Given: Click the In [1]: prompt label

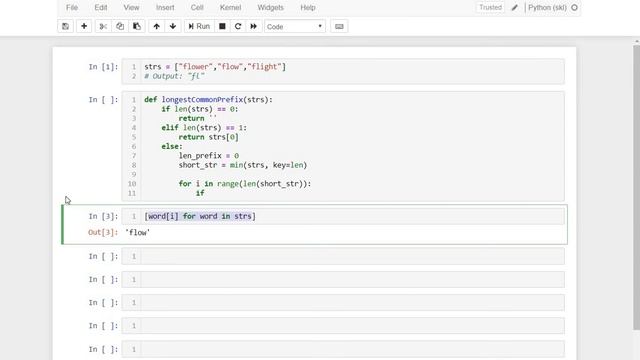Looking at the screenshot, I should (103, 67).
